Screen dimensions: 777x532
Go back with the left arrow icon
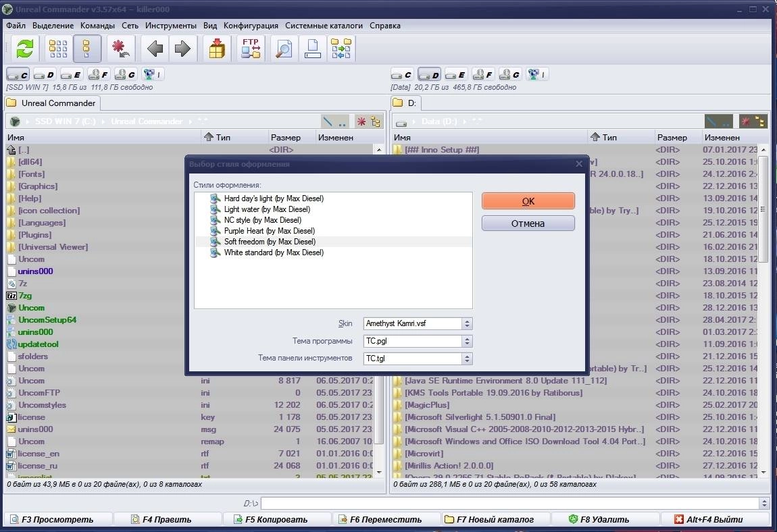pos(155,49)
